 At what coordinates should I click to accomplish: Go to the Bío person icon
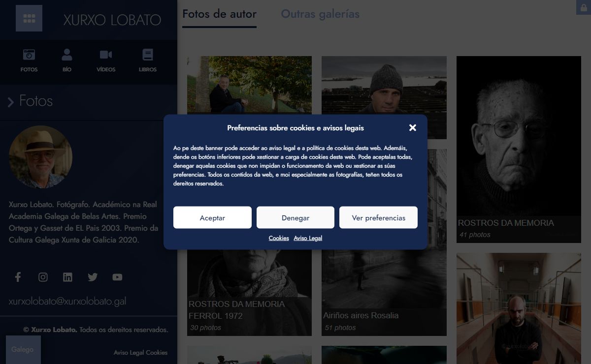(x=67, y=55)
